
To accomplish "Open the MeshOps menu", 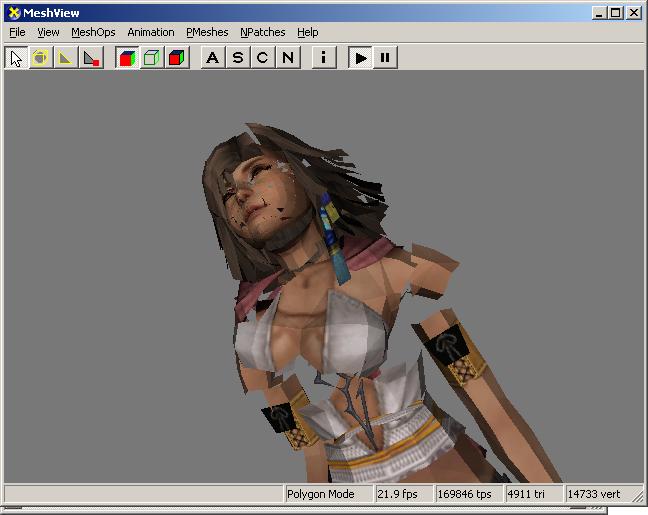I will click(93, 32).
